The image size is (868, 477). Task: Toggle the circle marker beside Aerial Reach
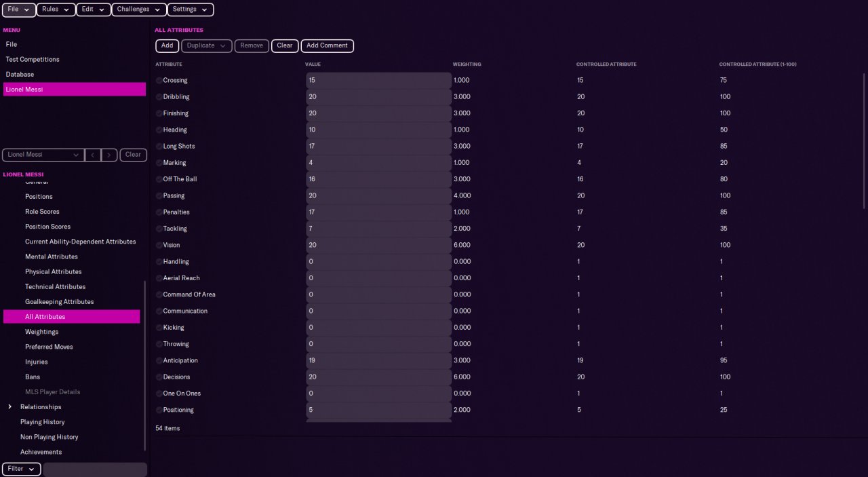[159, 278]
